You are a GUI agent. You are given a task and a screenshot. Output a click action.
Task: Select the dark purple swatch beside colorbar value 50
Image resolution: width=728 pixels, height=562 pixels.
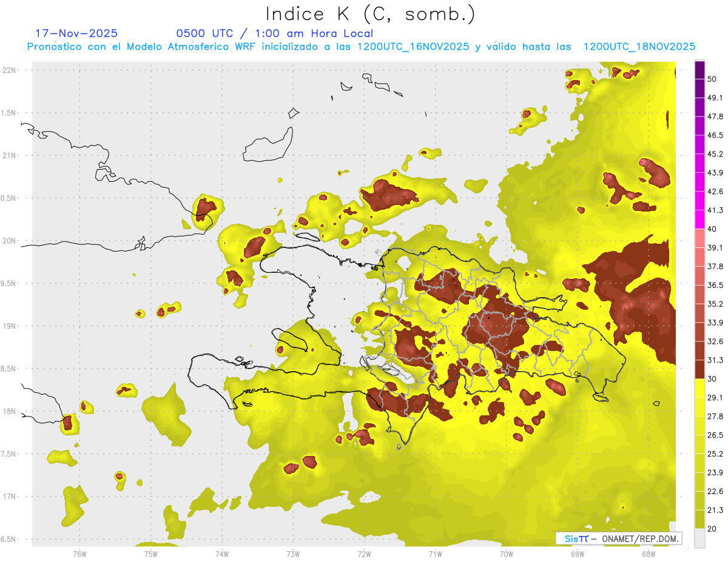point(700,71)
